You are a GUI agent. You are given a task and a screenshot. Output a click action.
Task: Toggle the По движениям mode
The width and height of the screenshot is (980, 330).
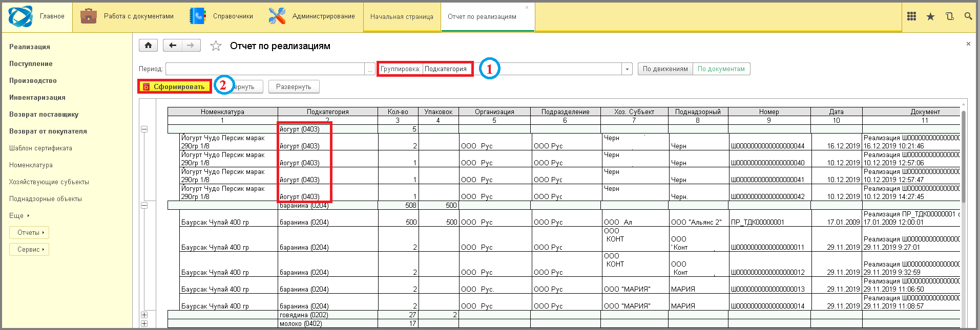coord(665,69)
